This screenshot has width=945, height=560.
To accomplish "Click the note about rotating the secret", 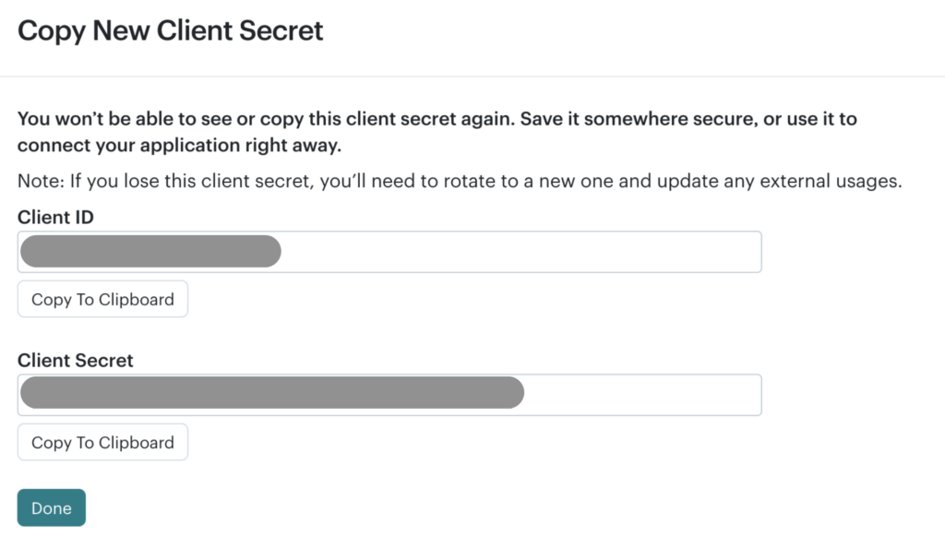I will 459,181.
